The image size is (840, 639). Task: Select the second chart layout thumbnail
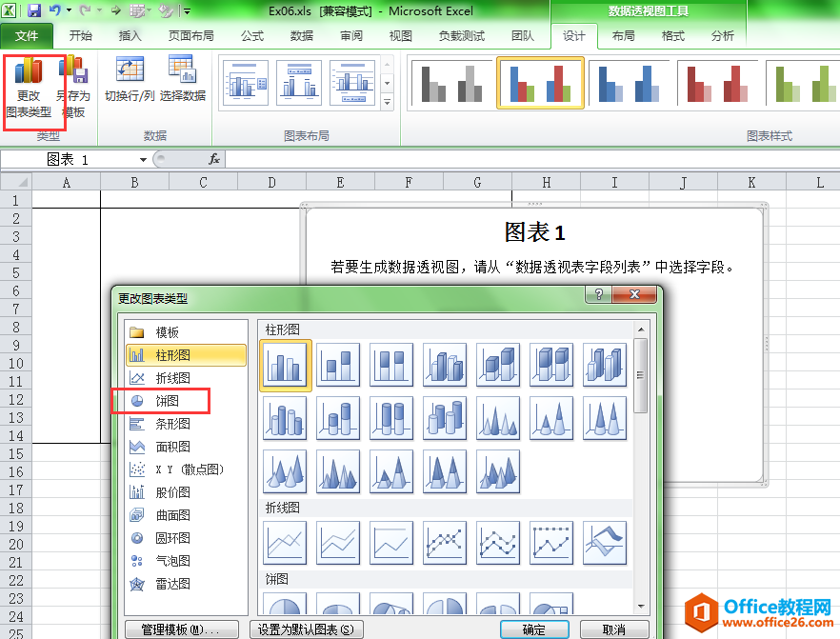(x=299, y=83)
